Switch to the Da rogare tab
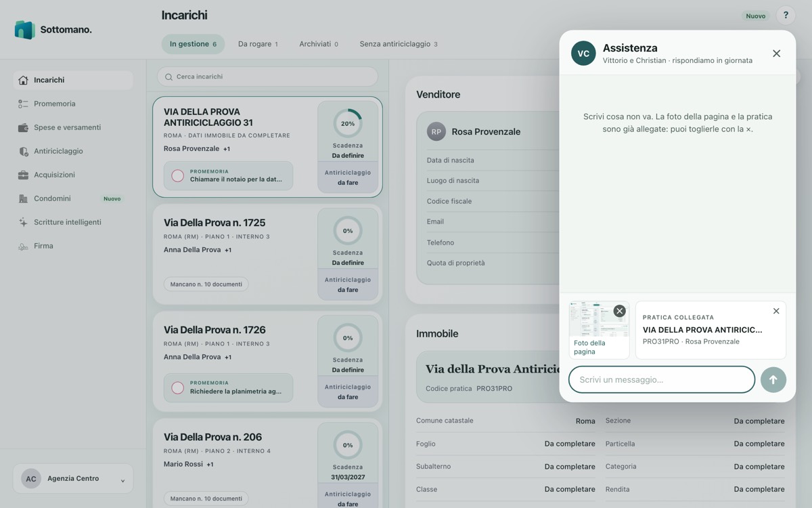This screenshot has width=812, height=508. point(258,44)
